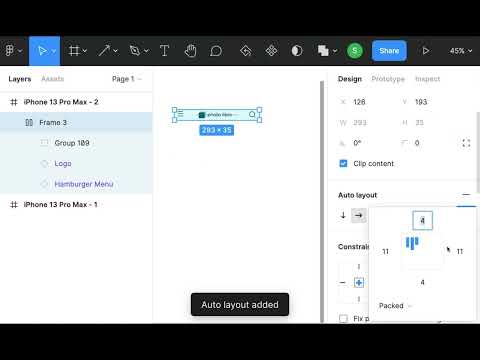
Task: Click the Present play button
Action: [426, 51]
